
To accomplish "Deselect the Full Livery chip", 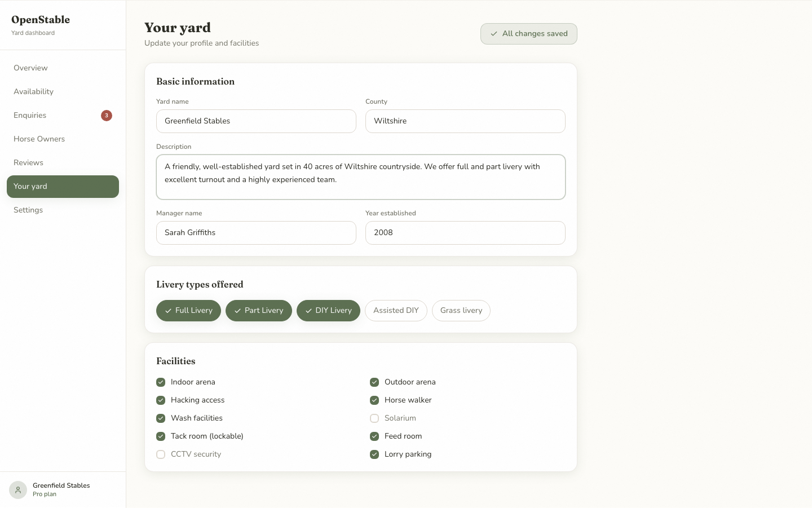I will tap(188, 311).
